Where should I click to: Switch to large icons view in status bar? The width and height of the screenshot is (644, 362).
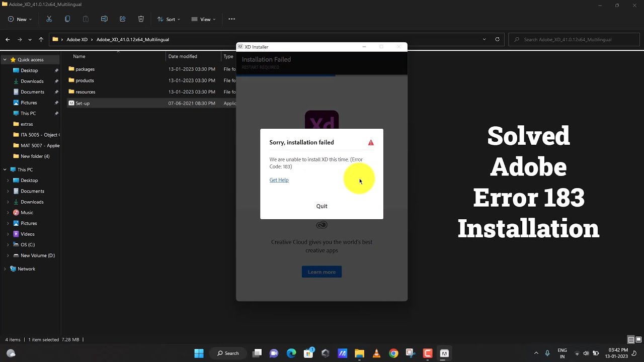click(638, 340)
